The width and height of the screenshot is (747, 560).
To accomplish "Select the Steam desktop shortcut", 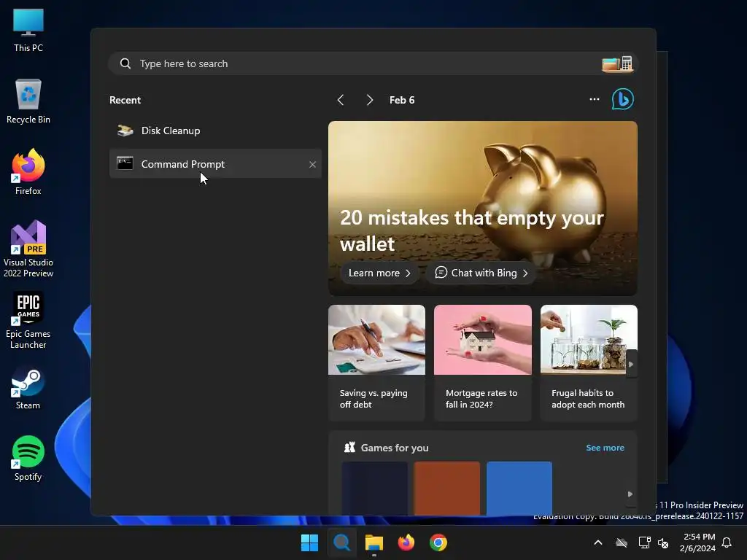I will tap(28, 388).
